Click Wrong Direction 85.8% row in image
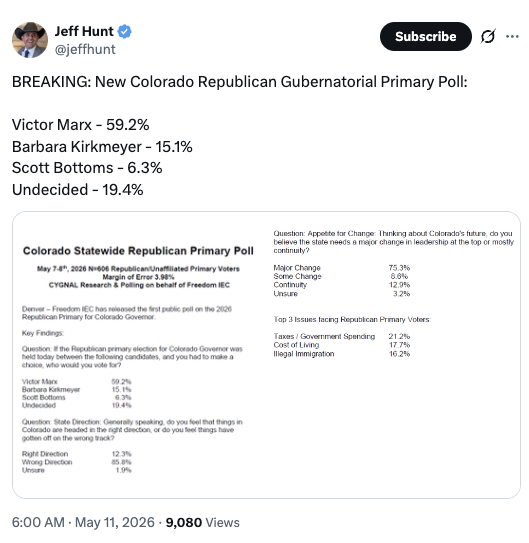The height and width of the screenshot is (543, 529). point(77,462)
